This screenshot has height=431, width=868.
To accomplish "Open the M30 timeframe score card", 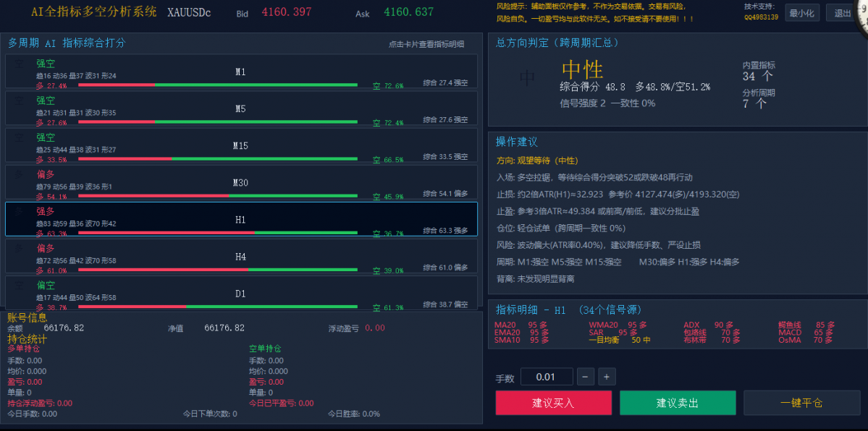I will point(241,182).
